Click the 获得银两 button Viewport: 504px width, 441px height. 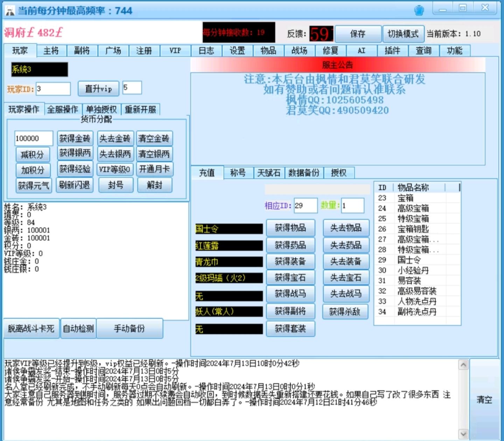(75, 153)
